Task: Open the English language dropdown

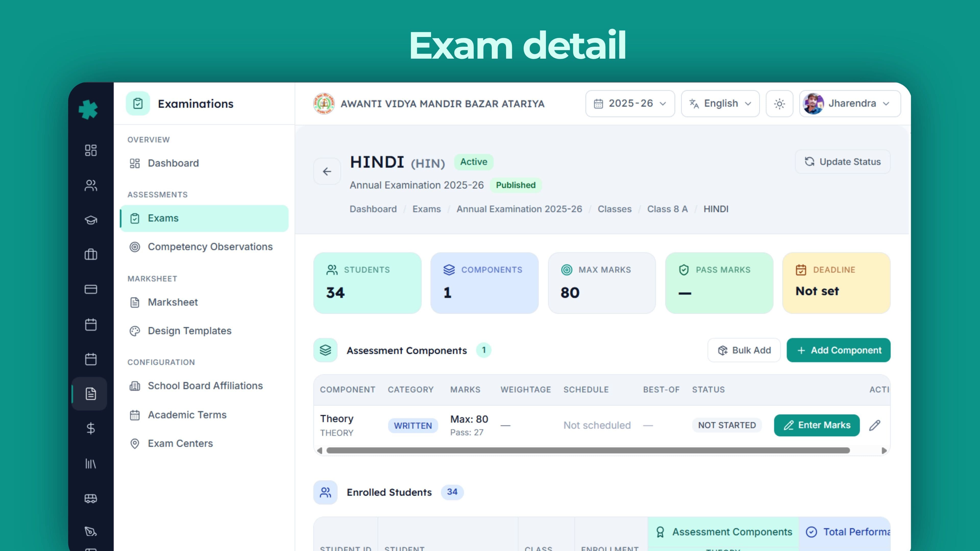Action: coord(720,103)
